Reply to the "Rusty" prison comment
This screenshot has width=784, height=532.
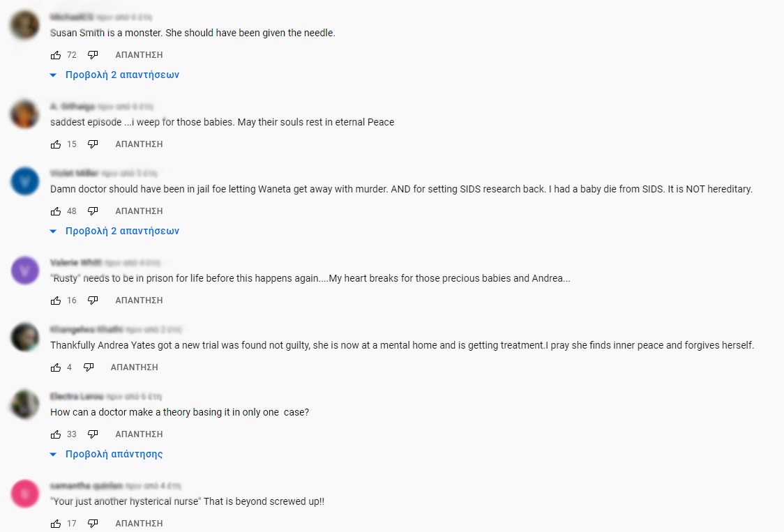click(139, 301)
